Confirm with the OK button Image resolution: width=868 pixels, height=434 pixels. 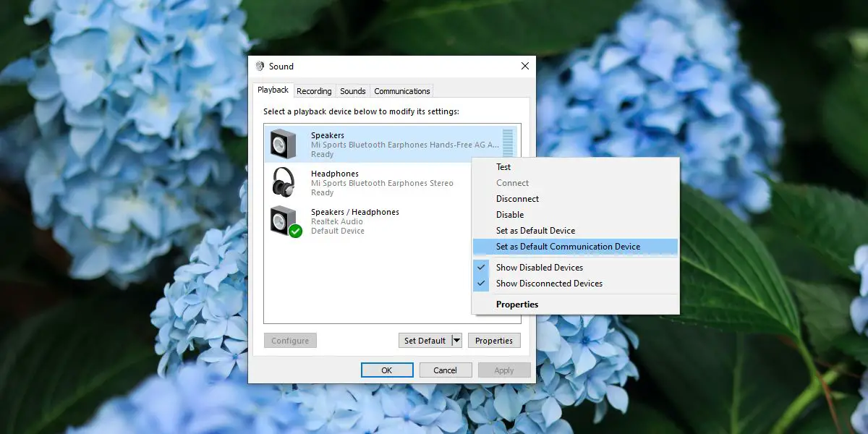click(x=387, y=370)
